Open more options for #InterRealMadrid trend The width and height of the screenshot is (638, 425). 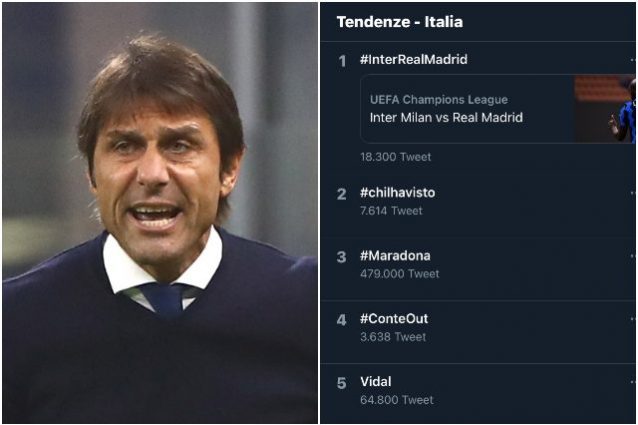click(x=633, y=60)
